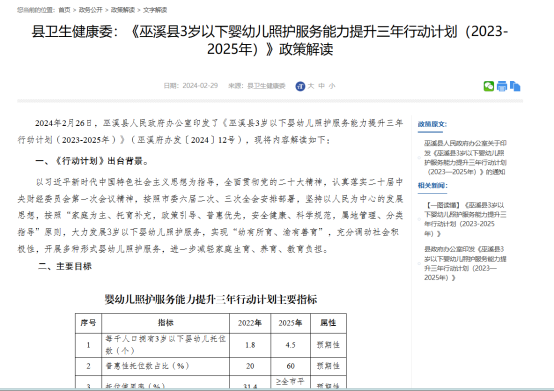This screenshot has width=554, height=391.
Task: Click the 指标 column header in the table
Action: 165,323
